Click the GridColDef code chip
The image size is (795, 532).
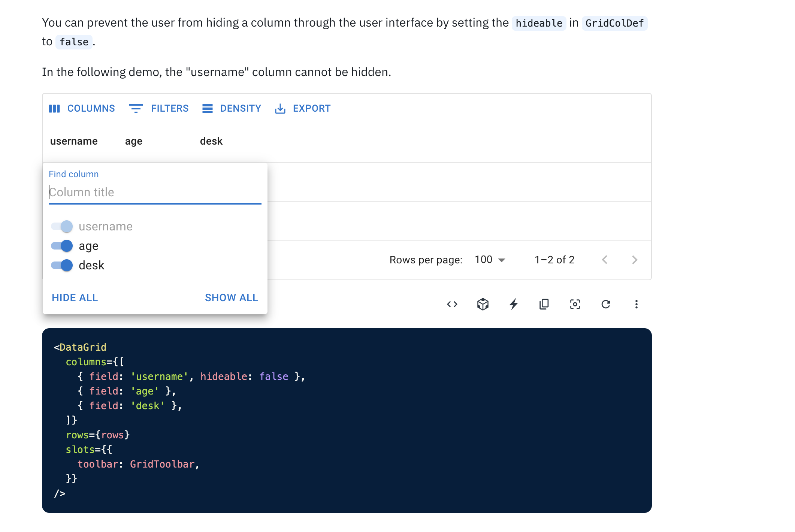coord(614,23)
